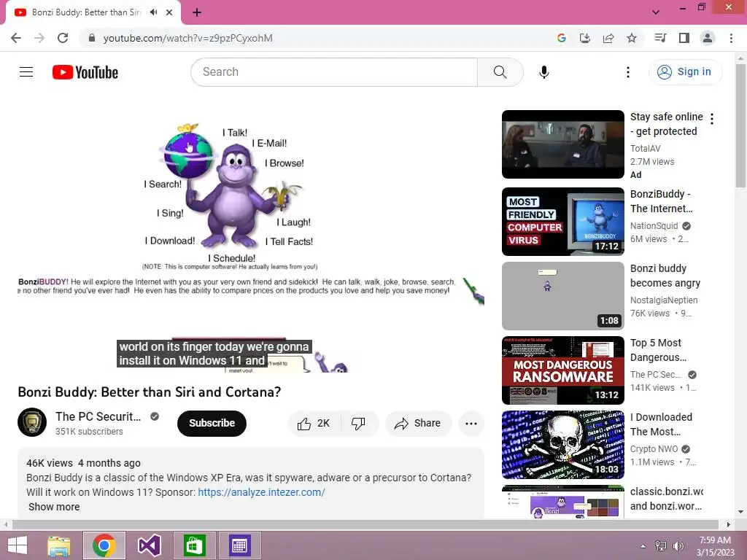Open volume control in system tray
Image resolution: width=747 pixels, height=560 pixels.
coord(678,545)
